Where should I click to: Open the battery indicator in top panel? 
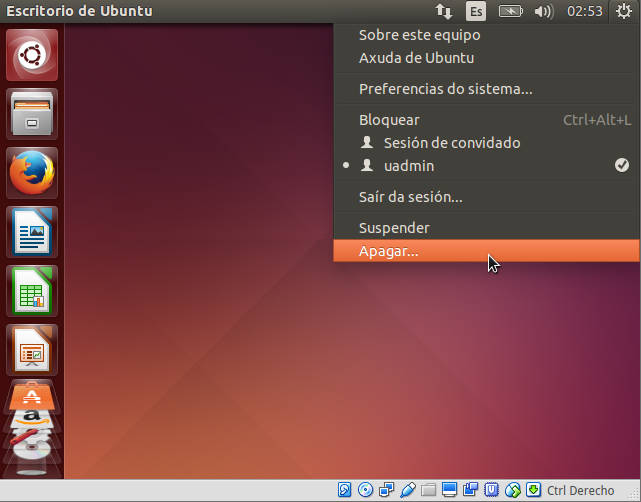coord(510,11)
